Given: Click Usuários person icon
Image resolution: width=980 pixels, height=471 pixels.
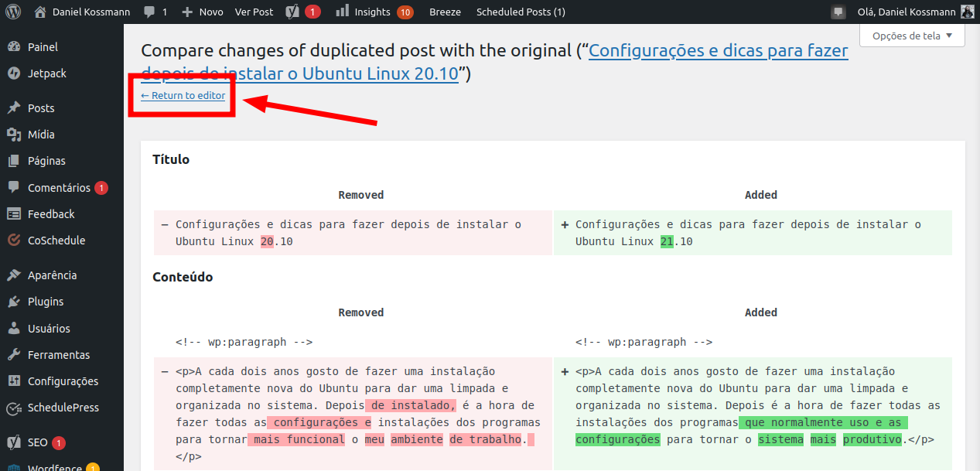Looking at the screenshot, I should [x=14, y=329].
